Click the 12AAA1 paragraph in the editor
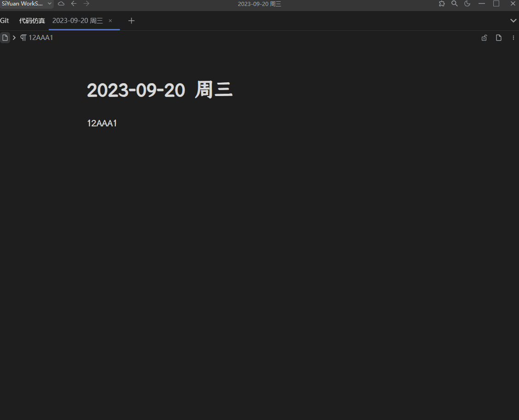 coord(102,123)
